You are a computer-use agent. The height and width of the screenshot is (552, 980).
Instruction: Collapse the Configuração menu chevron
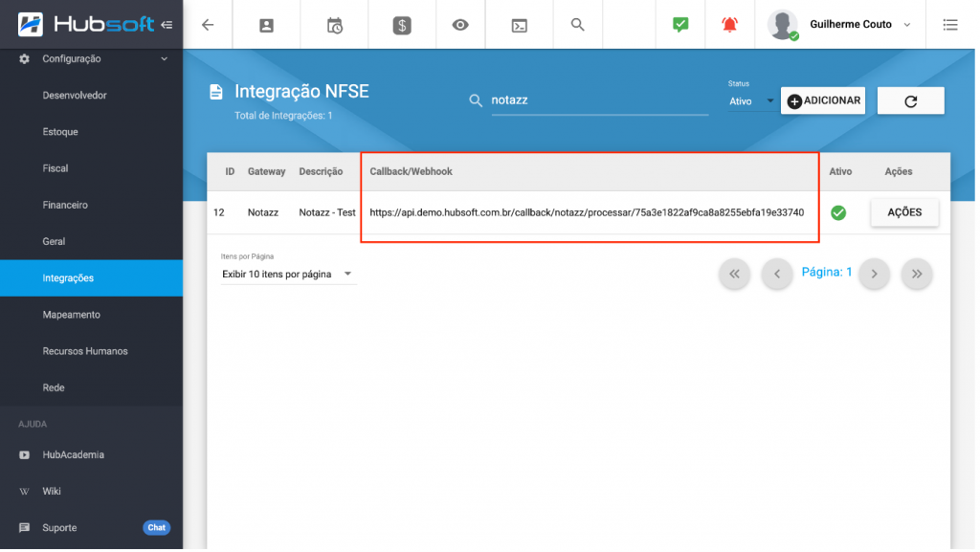click(x=165, y=58)
